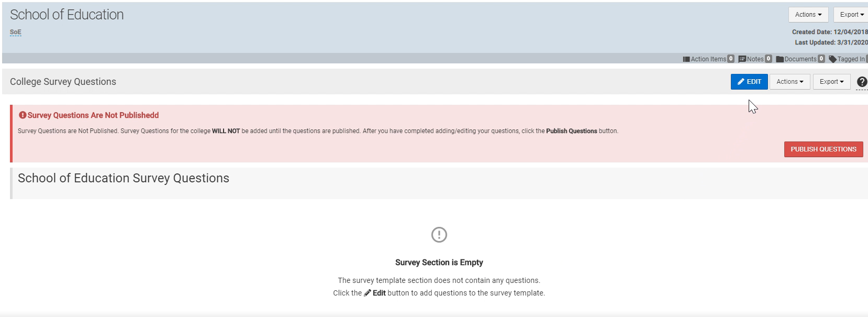
Task: Click the Action Items list icon
Action: pyautogui.click(x=686, y=59)
